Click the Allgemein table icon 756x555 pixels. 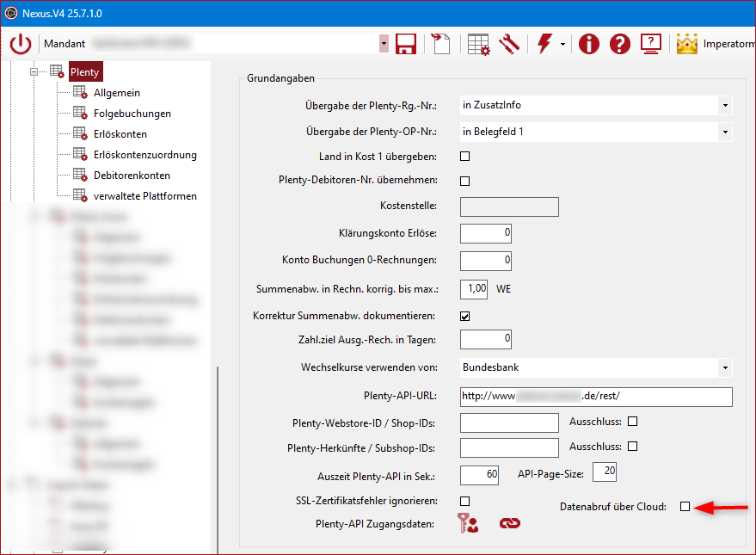pos(80,91)
